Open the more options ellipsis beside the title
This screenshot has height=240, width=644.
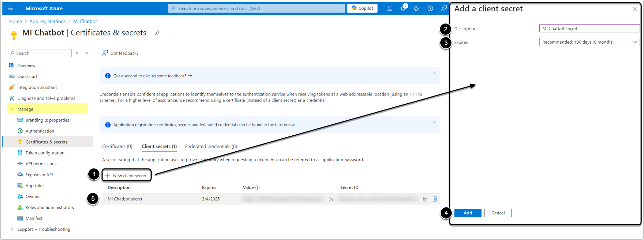(168, 33)
